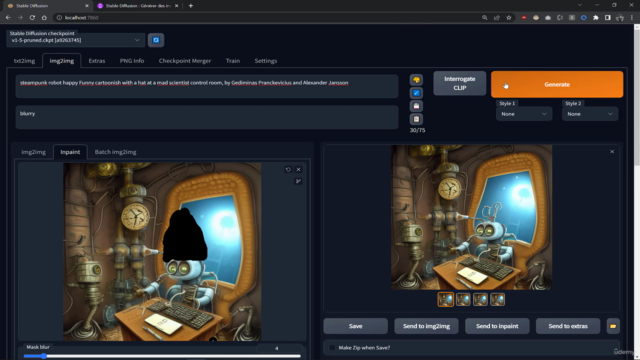Click the orange Generate button
The image size is (640, 360).
tap(557, 84)
